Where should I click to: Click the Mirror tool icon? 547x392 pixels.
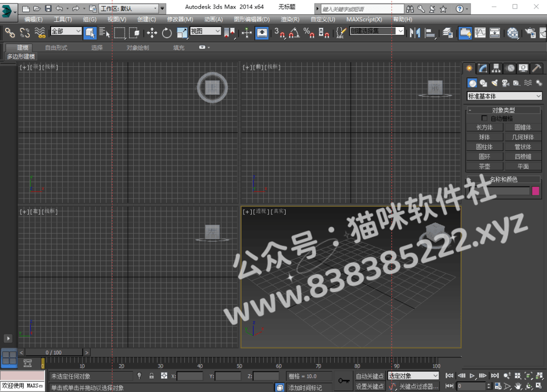point(415,33)
